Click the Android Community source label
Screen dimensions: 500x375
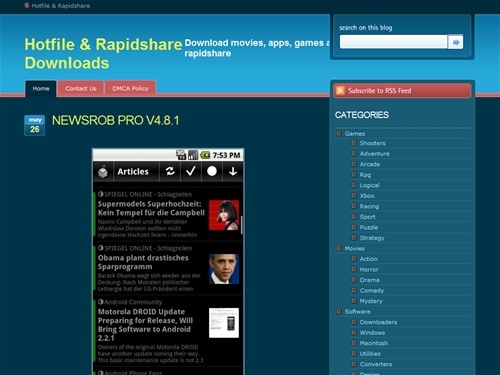tap(133, 302)
